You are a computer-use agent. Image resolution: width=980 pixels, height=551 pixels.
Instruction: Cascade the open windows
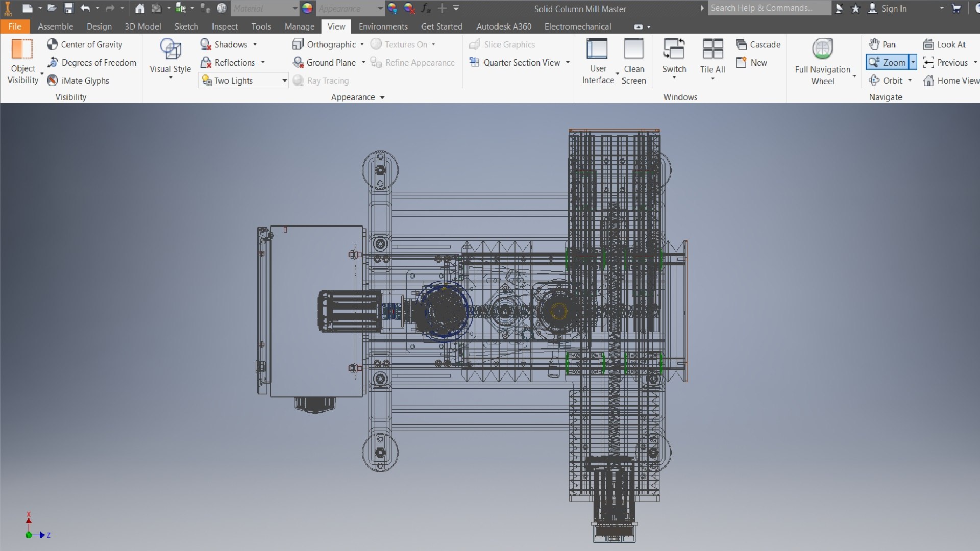tap(758, 44)
